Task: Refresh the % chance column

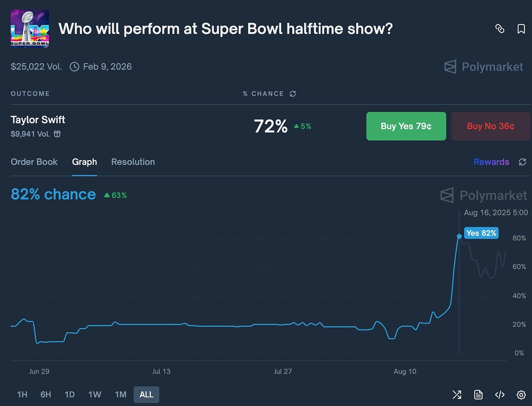Action: click(x=293, y=94)
